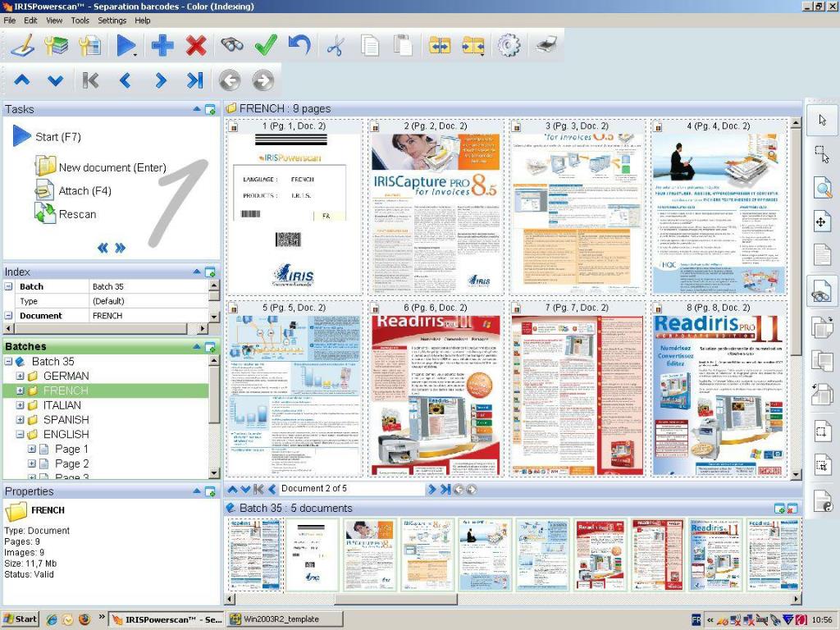Go to last item using the navigation toolbar

[195, 80]
